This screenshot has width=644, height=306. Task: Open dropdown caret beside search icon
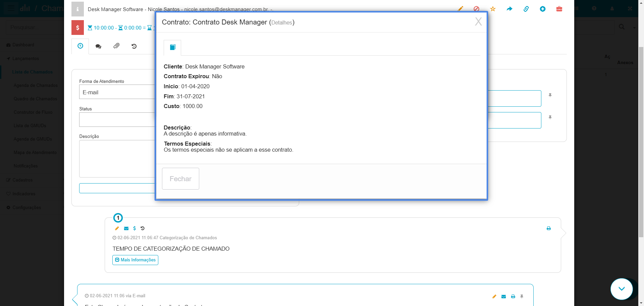pyautogui.click(x=634, y=28)
